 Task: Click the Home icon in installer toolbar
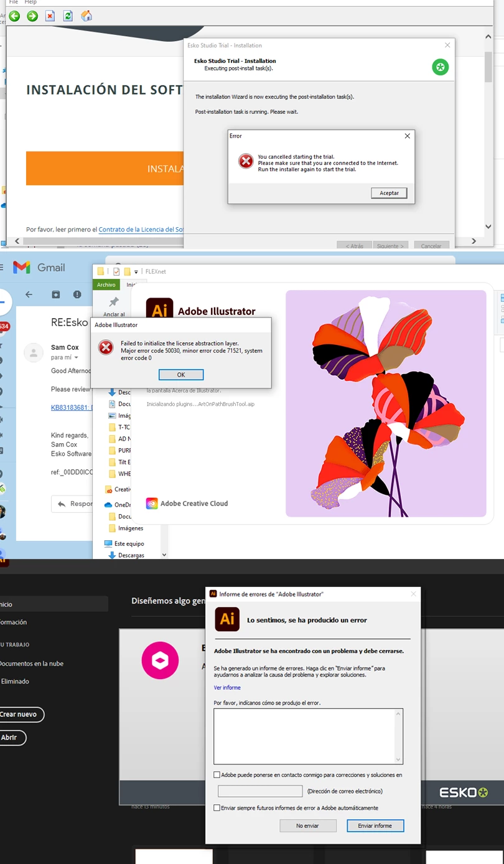coord(86,16)
